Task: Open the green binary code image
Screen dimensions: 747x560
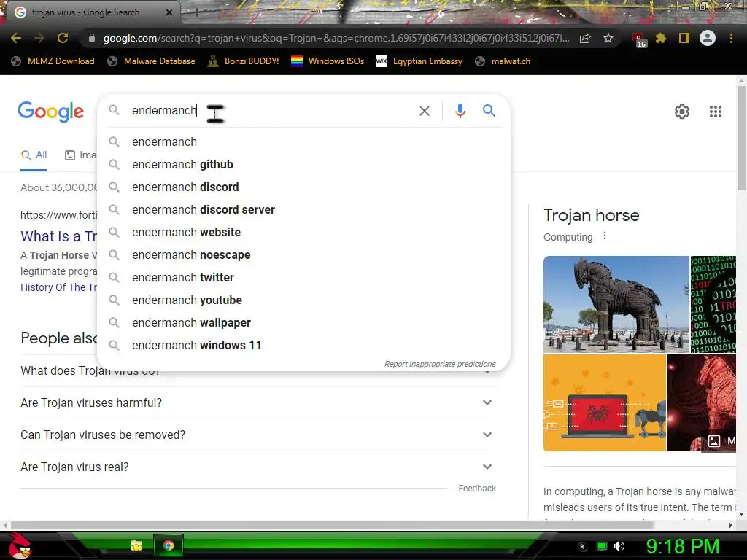Action: 713,304
